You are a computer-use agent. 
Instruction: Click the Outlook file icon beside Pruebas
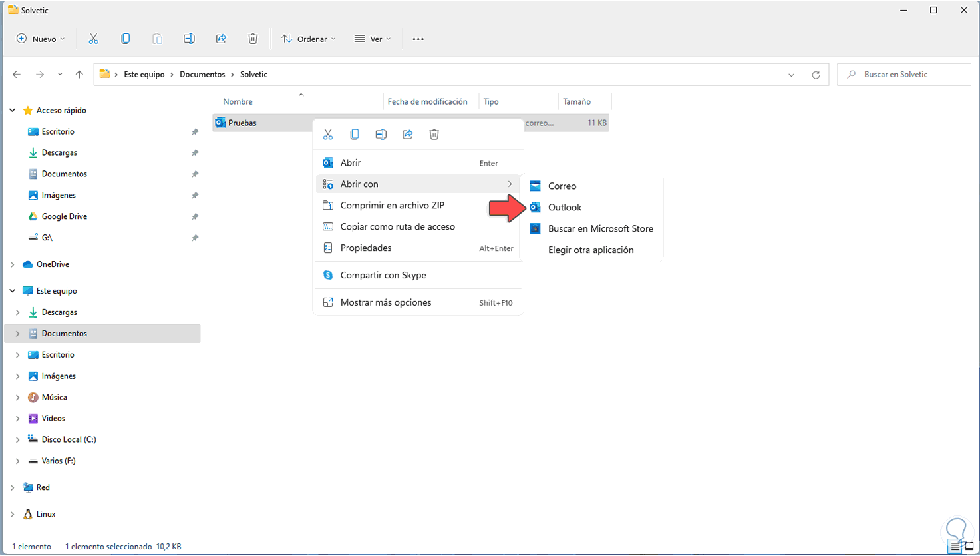tap(220, 123)
